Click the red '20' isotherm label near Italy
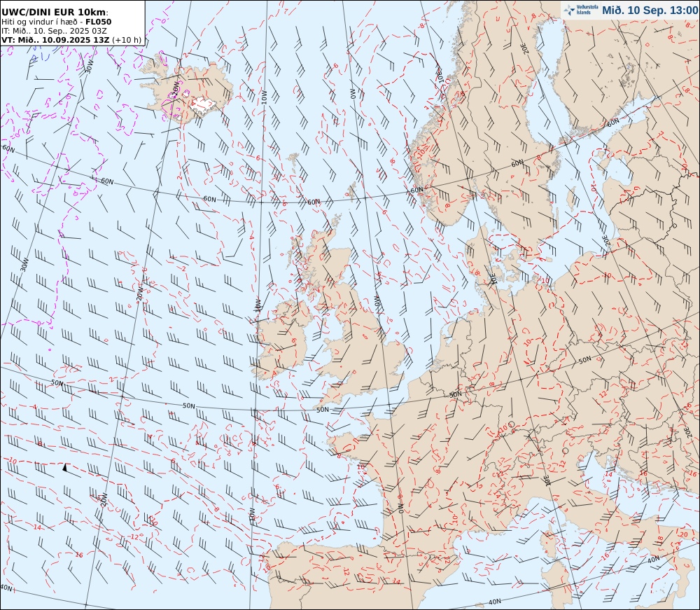Screen dimensions: 700x610 pos(683,534)
